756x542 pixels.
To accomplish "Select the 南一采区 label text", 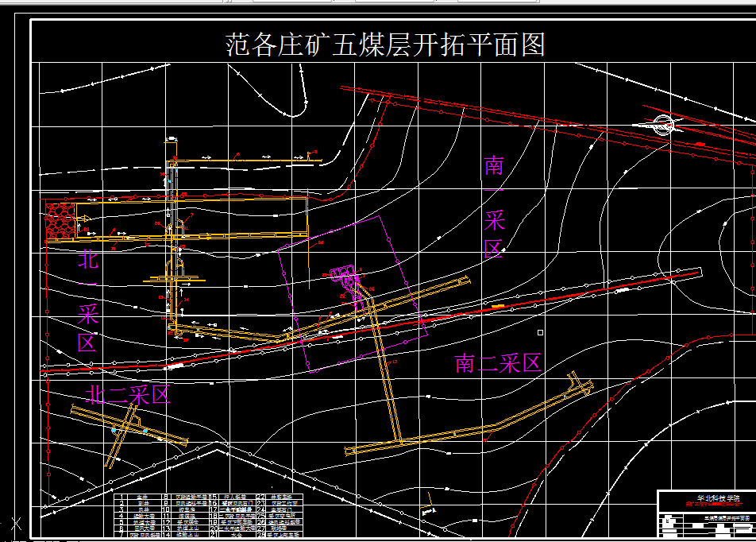I will tap(493, 207).
